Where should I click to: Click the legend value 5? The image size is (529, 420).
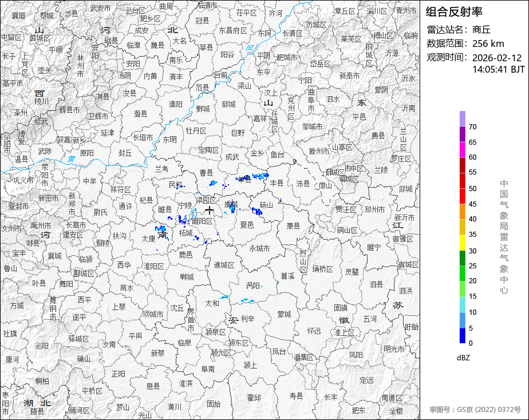tap(471, 328)
